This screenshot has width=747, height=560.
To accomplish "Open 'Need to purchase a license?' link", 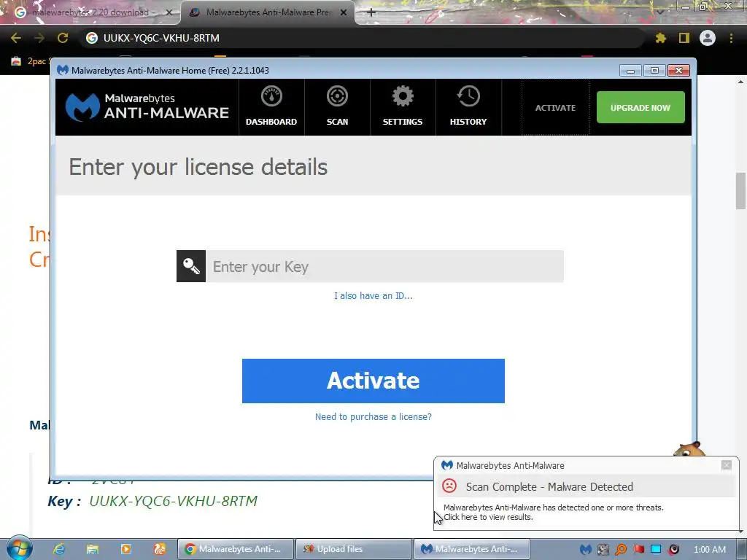I will [373, 416].
